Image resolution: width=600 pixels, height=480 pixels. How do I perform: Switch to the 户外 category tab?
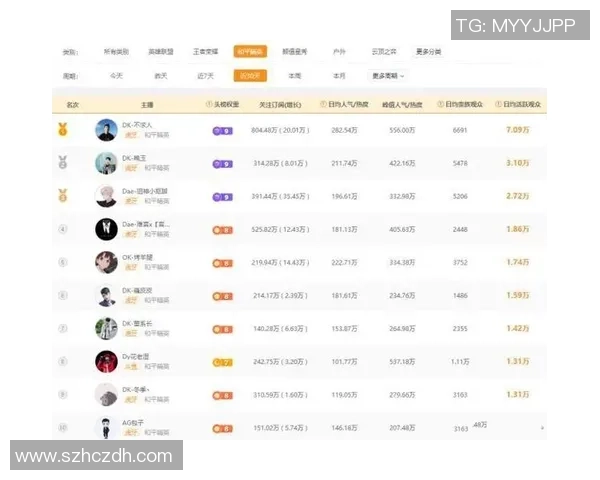coord(339,51)
